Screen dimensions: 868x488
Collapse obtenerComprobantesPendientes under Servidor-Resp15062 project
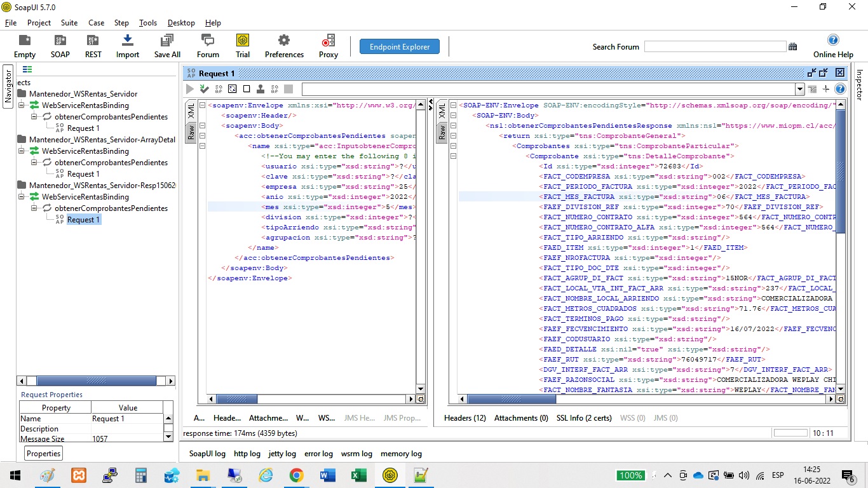34,208
